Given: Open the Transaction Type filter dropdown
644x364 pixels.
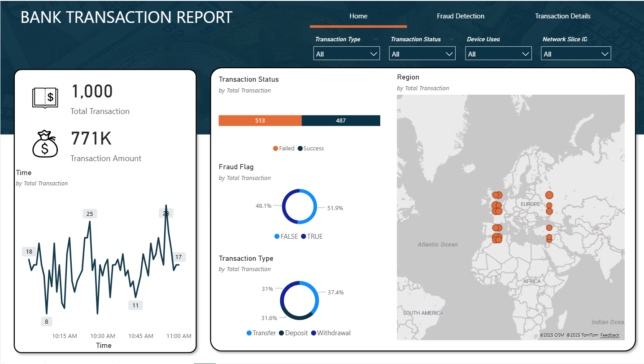Looking at the screenshot, I should (x=346, y=54).
